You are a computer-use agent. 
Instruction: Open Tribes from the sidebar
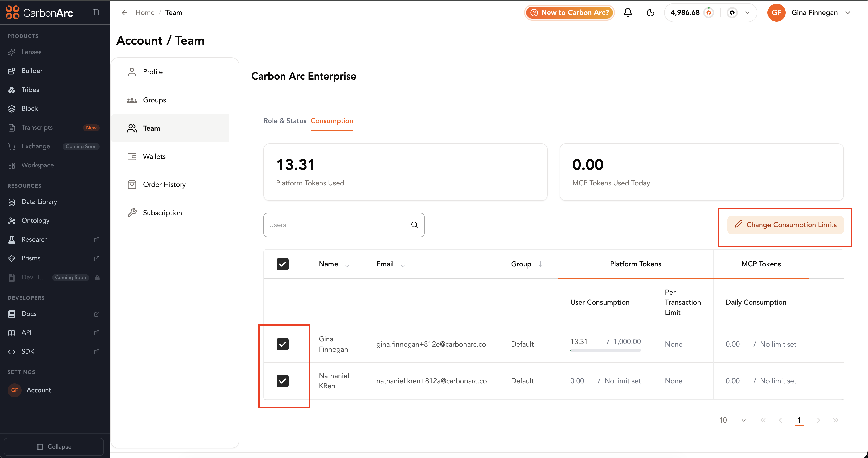(30, 90)
